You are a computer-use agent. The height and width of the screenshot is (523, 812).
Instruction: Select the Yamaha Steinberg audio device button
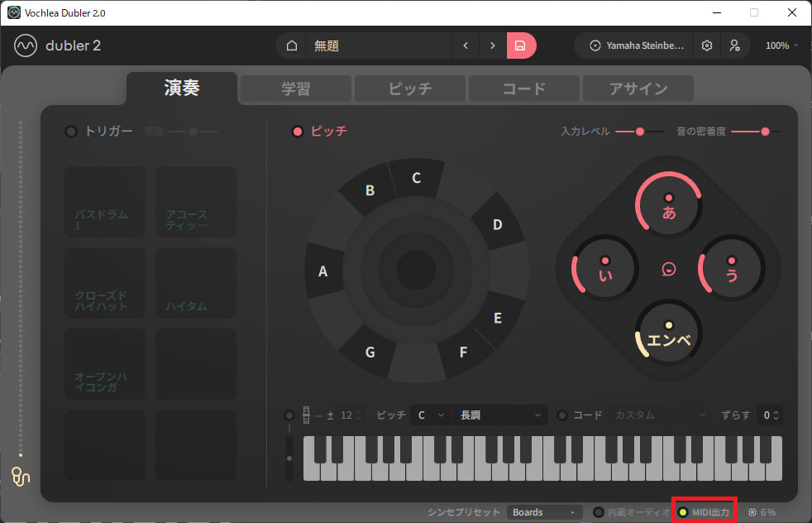(637, 46)
